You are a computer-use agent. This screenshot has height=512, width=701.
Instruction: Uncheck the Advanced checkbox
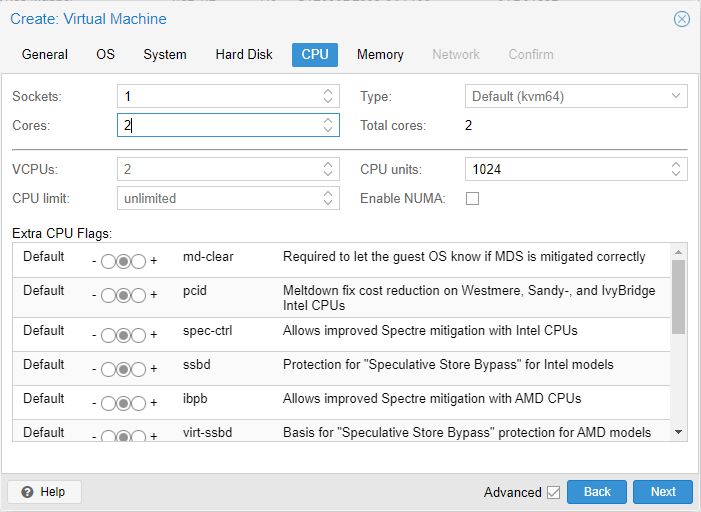tap(553, 492)
